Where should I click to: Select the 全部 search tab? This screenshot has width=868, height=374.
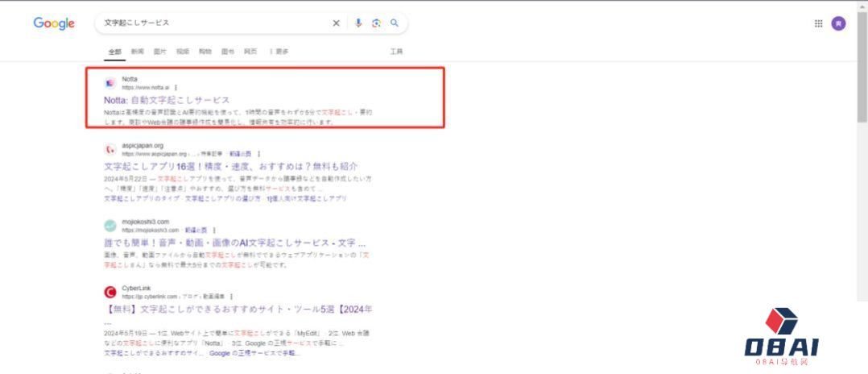pyautogui.click(x=114, y=52)
